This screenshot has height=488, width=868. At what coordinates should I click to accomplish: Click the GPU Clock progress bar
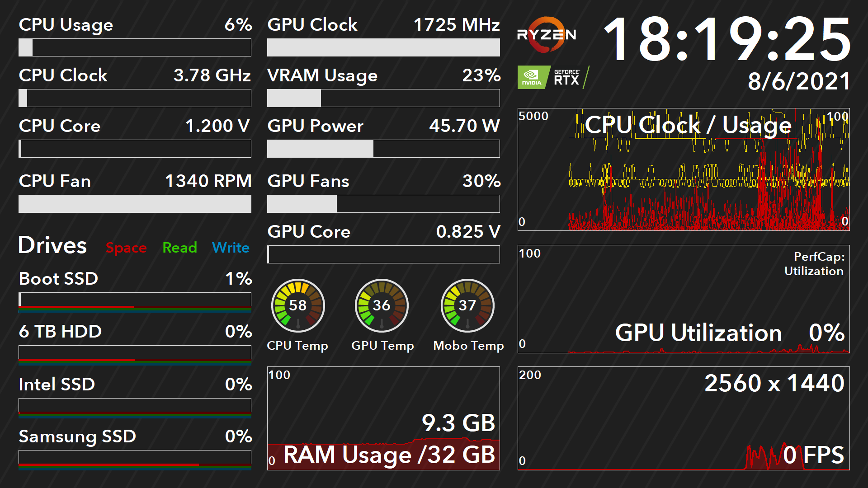(x=383, y=47)
